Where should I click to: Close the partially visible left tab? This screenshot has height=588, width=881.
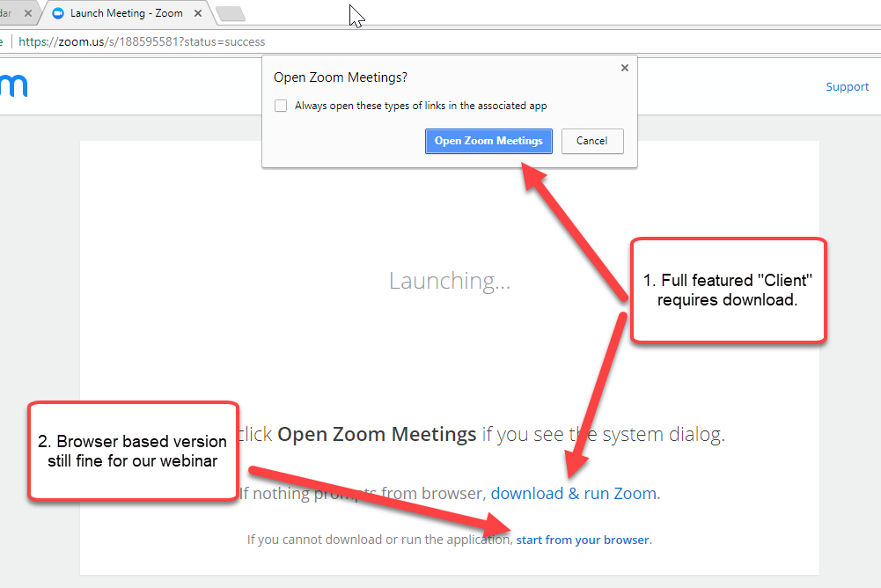click(28, 13)
